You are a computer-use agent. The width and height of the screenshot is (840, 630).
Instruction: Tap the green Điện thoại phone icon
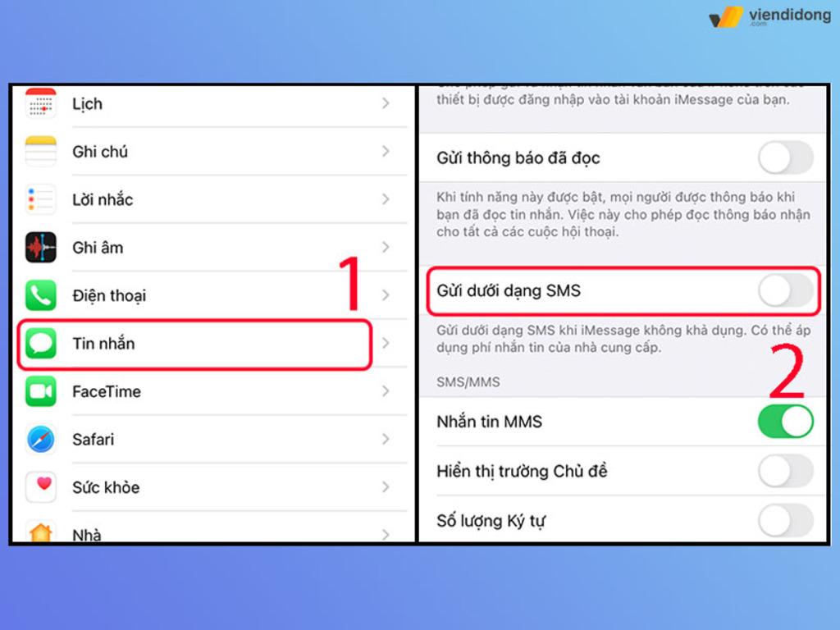click(41, 295)
